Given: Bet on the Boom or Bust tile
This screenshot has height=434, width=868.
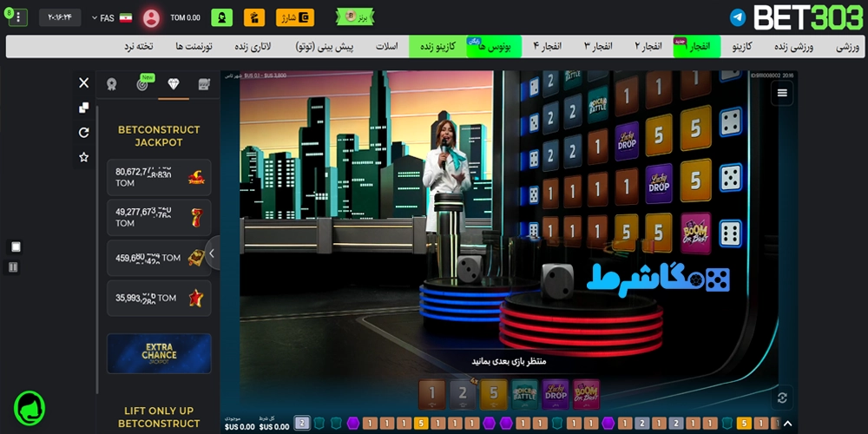Looking at the screenshot, I should 586,395.
